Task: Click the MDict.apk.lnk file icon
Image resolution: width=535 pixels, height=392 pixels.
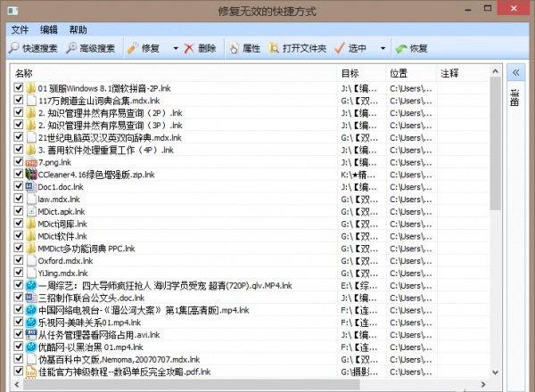Action: [x=31, y=211]
